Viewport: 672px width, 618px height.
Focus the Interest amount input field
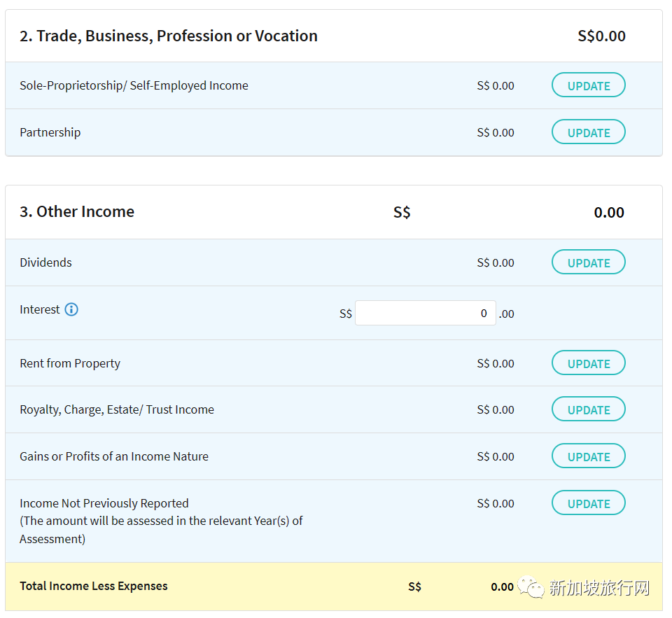tap(425, 314)
